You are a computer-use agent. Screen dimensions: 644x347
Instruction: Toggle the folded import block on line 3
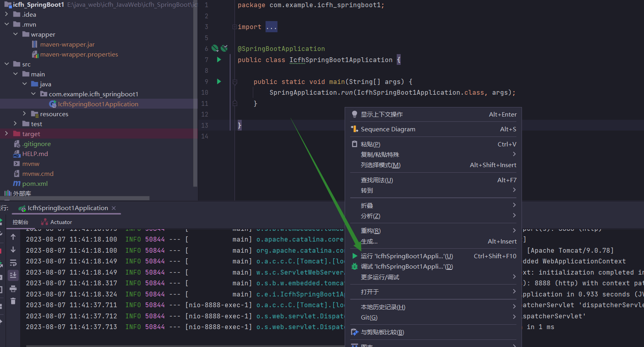tap(235, 27)
